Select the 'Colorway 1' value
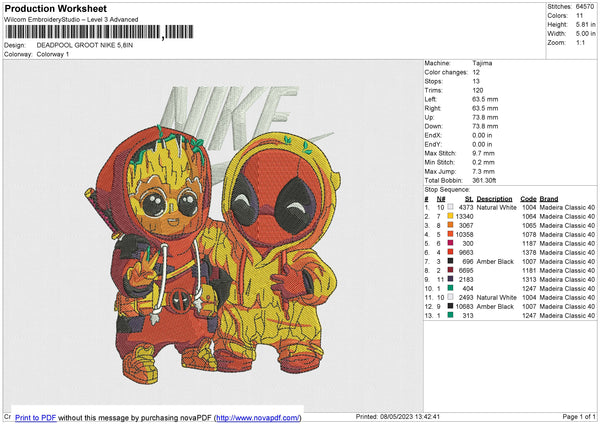Screen dimensions: 600x424 53,54
